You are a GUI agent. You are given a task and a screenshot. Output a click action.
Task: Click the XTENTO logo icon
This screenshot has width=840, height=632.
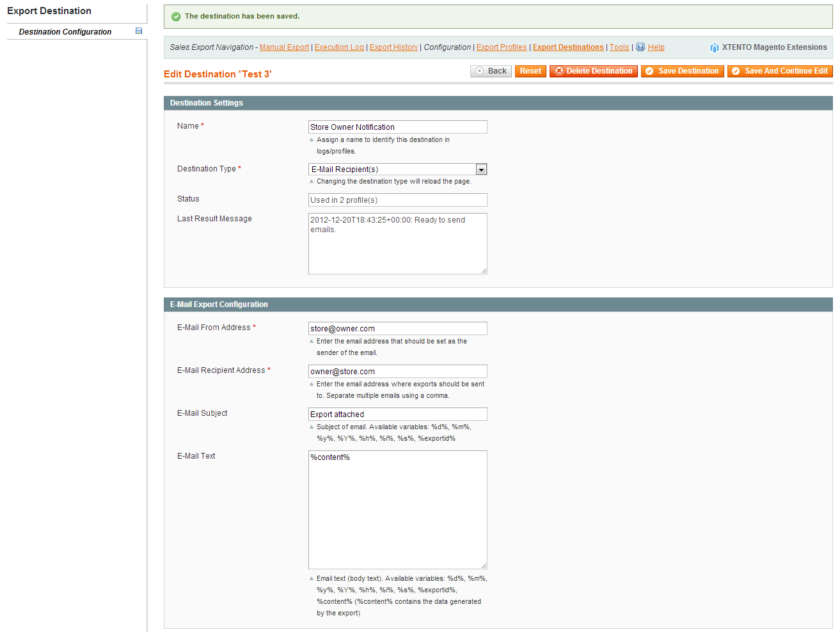click(714, 47)
